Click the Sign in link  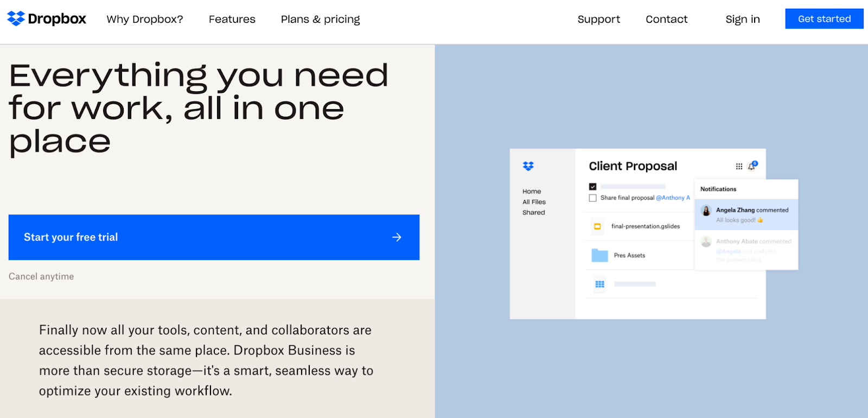(743, 20)
